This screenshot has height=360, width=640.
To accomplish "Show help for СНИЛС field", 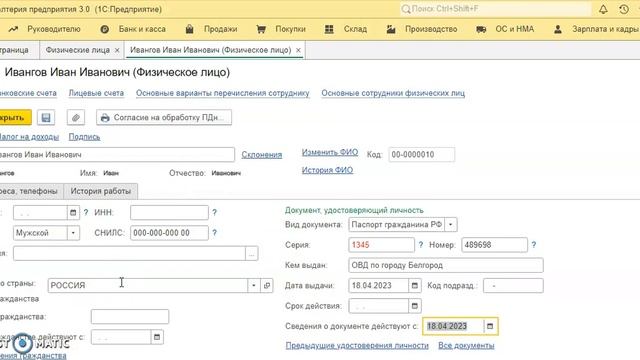I will [214, 233].
